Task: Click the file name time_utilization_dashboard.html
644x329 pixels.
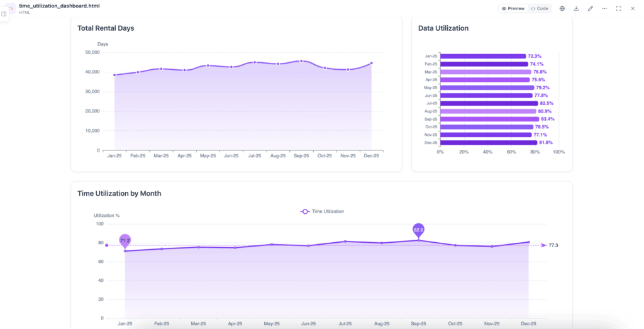Action: (x=59, y=6)
